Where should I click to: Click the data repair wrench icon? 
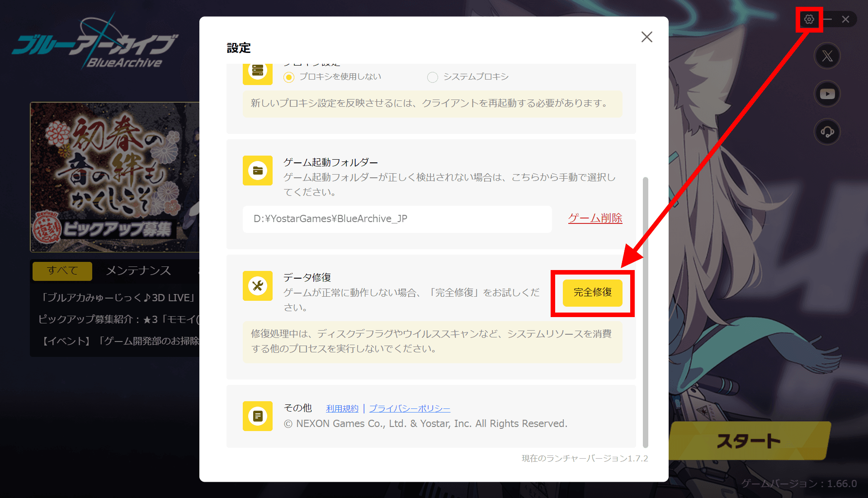click(258, 286)
